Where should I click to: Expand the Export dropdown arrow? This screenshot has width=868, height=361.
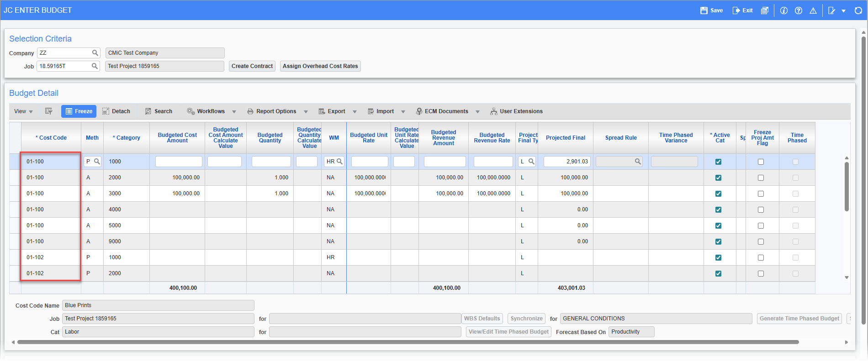[x=355, y=112]
